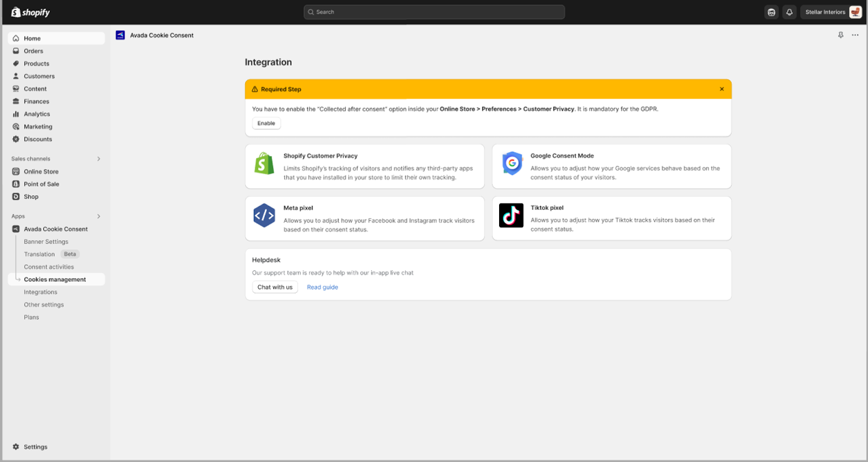This screenshot has height=462, width=868.
Task: Click the Online Store icon
Action: [16, 171]
